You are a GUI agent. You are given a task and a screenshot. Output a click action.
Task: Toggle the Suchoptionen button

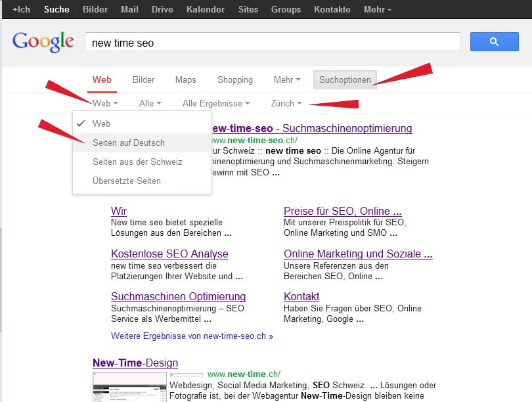click(x=345, y=80)
